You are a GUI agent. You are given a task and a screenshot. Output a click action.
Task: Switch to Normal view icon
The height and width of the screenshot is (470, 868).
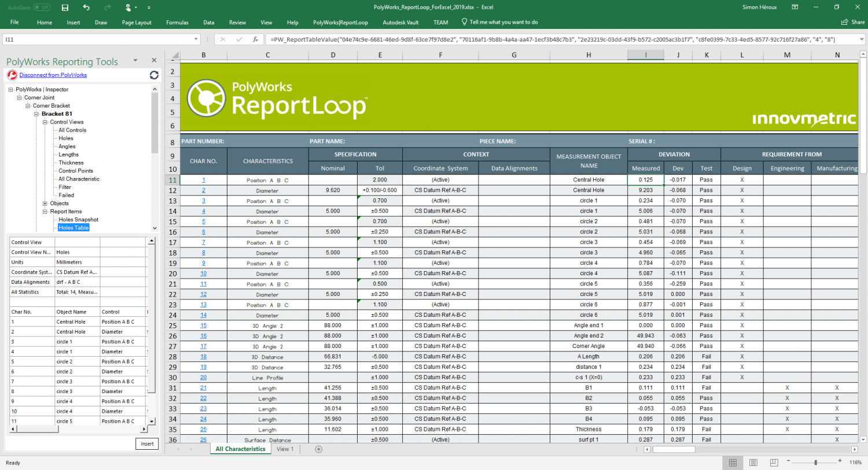coord(733,462)
